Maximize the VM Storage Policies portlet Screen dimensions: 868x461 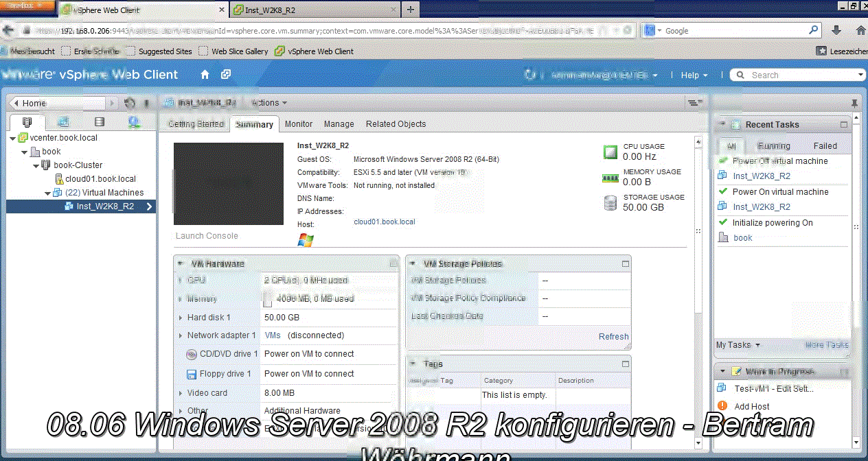(x=625, y=263)
